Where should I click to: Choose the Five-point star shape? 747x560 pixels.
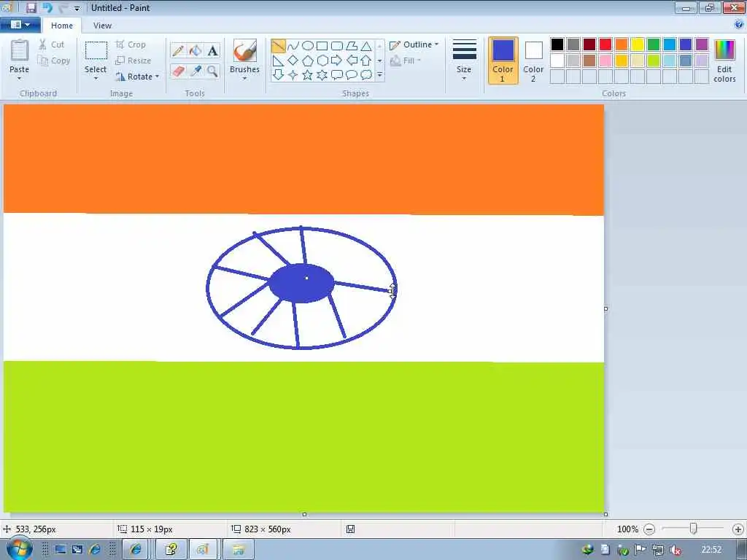pos(308,75)
